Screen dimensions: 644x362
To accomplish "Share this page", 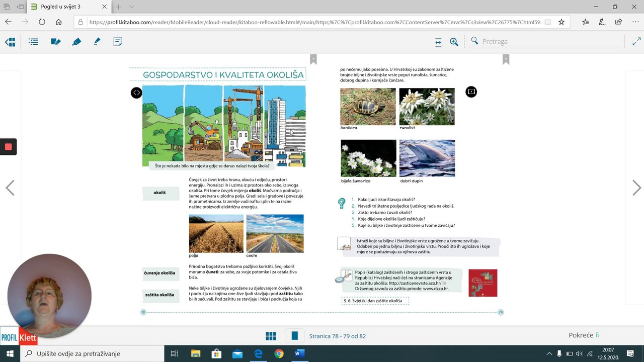I will (x=618, y=22).
